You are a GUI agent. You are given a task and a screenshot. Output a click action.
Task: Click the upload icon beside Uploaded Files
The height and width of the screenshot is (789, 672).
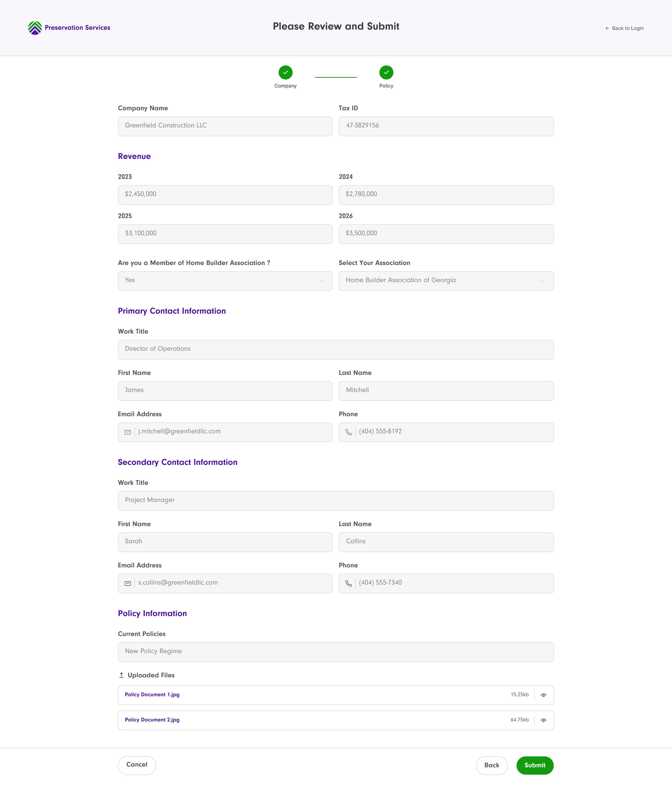(x=122, y=675)
